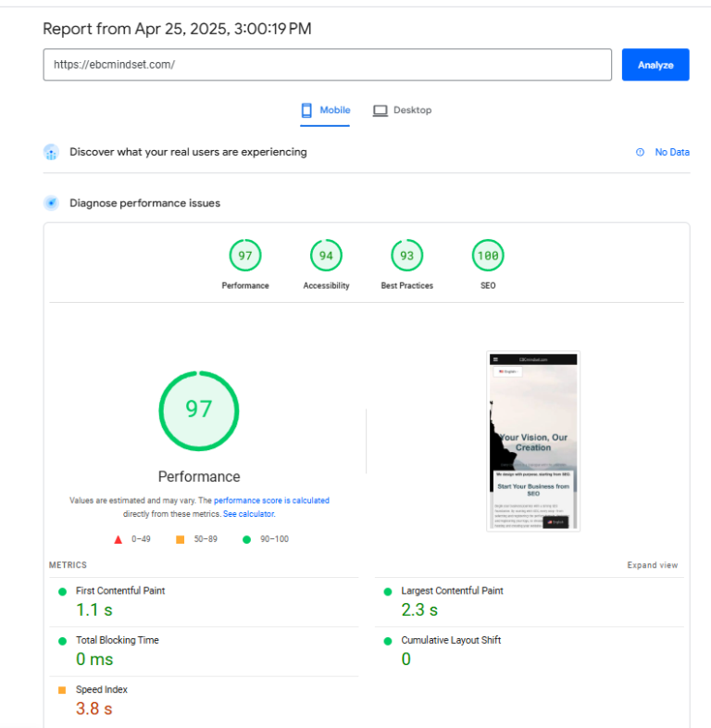Open the mobile page screenshot thumbnail
The width and height of the screenshot is (711, 728).
[x=533, y=441]
